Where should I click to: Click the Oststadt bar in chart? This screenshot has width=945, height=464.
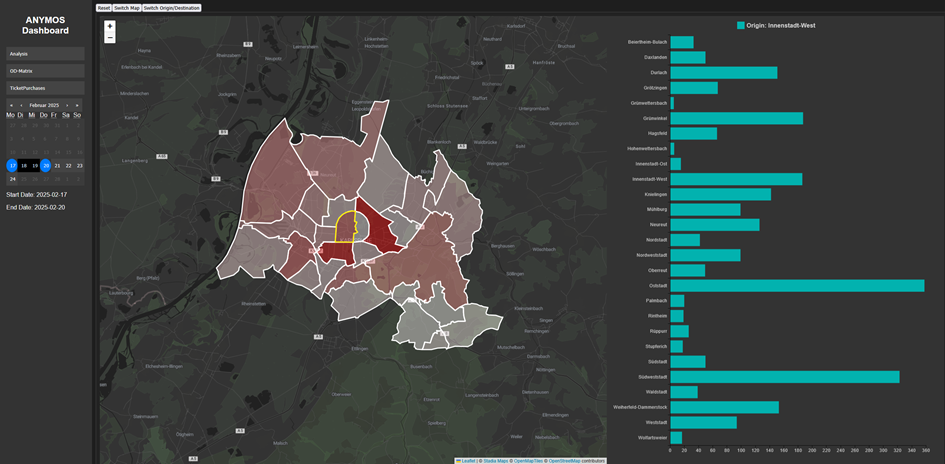pos(797,286)
